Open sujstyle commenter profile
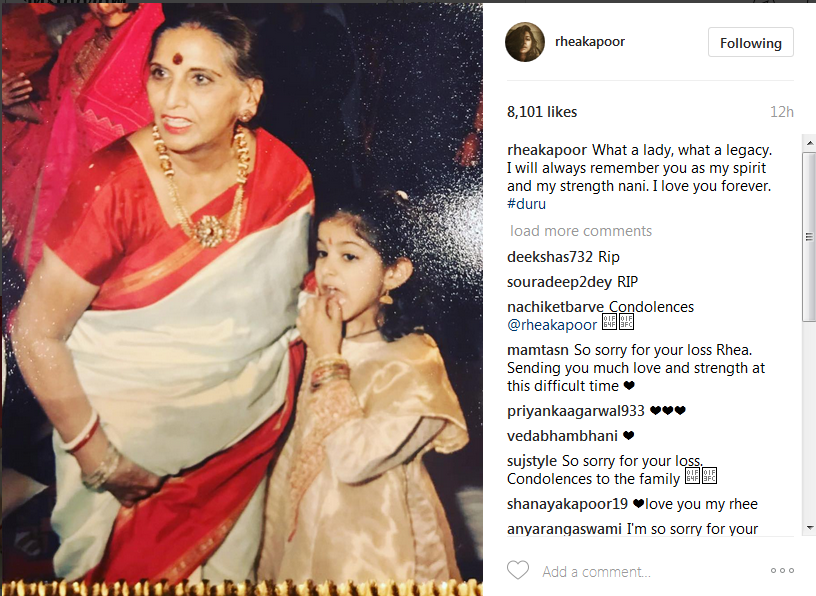816x596 pixels. point(532,461)
